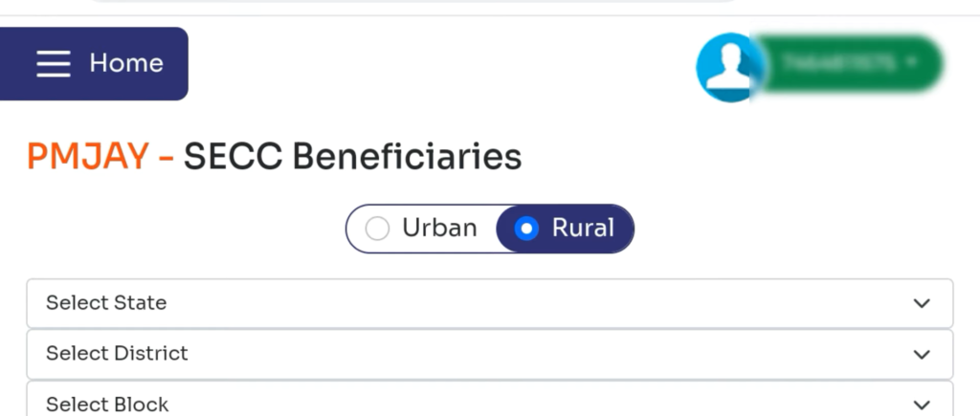This screenshot has height=416, width=980.
Task: Open the green account dropdown
Action: click(x=848, y=64)
